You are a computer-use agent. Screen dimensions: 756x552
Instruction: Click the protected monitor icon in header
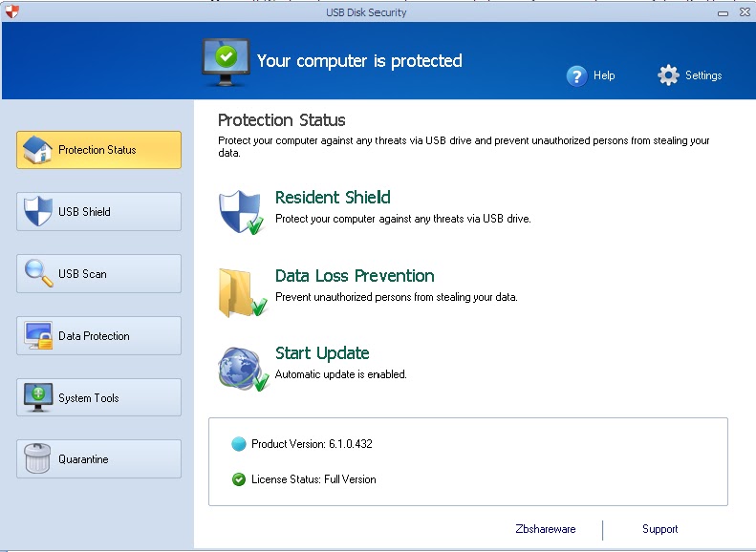click(226, 62)
